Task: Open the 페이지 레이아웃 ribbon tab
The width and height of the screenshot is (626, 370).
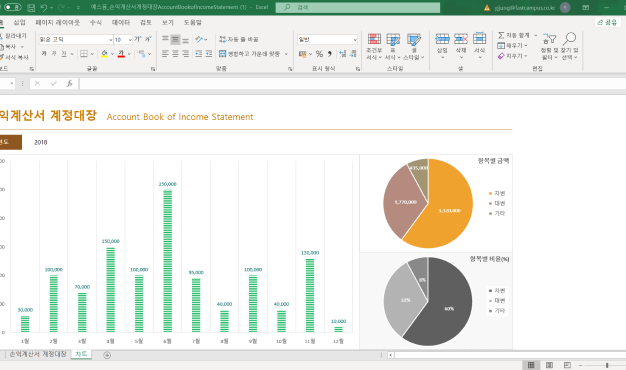Action: tap(57, 22)
